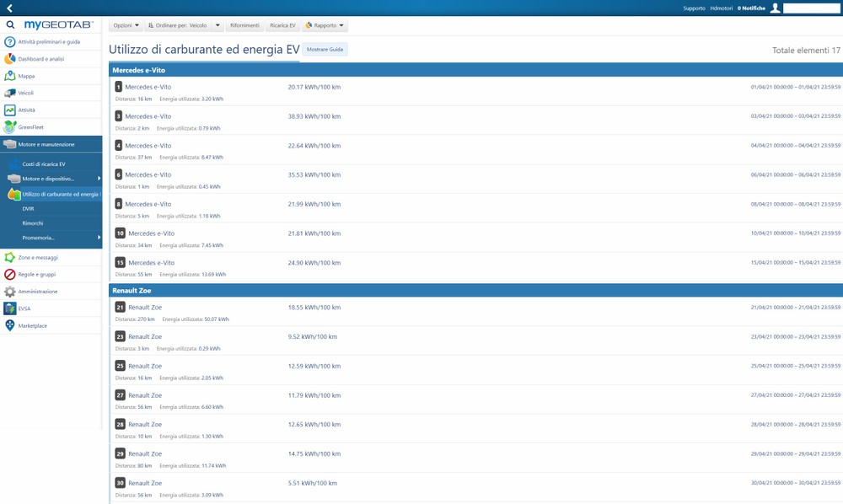Click day badge 30 for Renault Zoe

click(121, 483)
